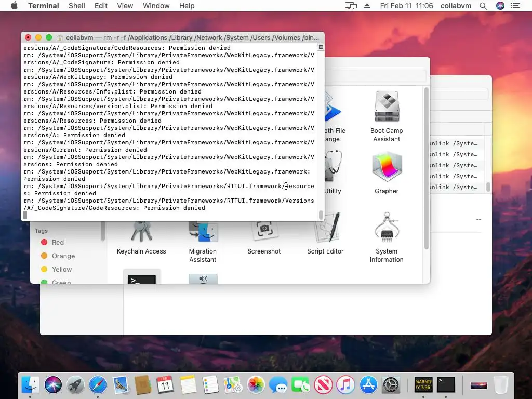Open Photos app in the Dock
532x399 pixels.
click(x=256, y=385)
